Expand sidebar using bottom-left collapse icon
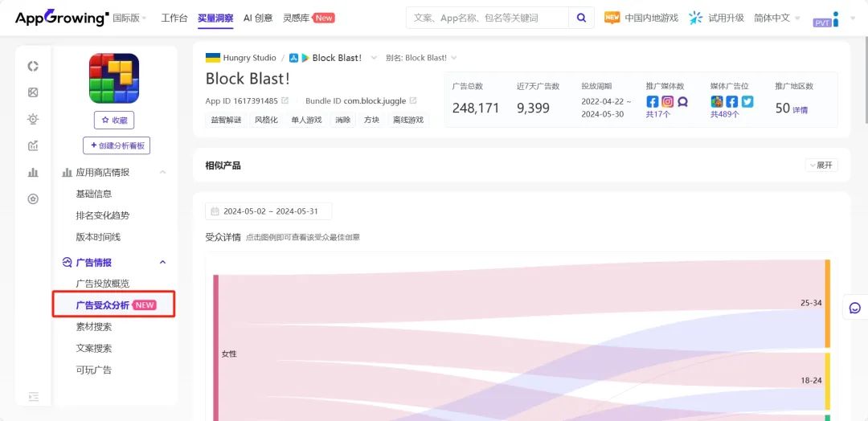The width and height of the screenshot is (868, 421). 33,396
